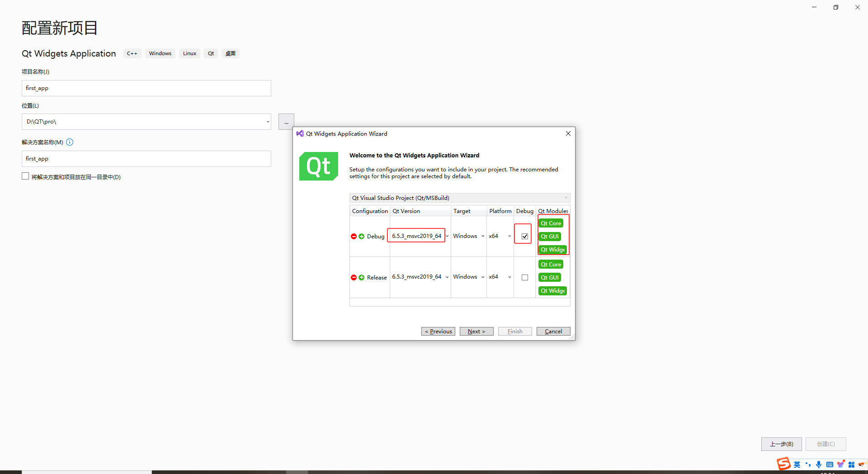
Task: Click the large Qt logo in wizard
Action: click(x=319, y=166)
